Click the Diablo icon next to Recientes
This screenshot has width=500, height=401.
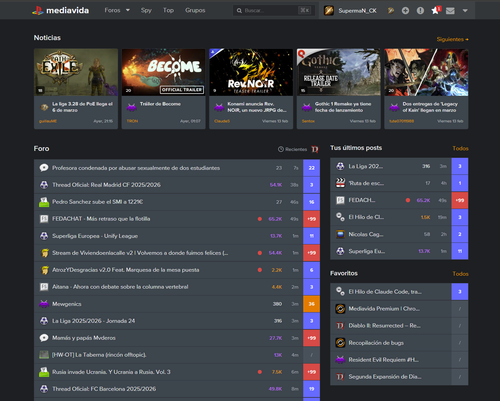pyautogui.click(x=315, y=149)
